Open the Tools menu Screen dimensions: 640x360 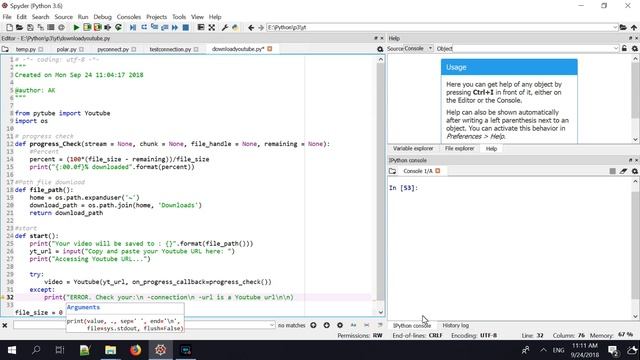tap(179, 17)
